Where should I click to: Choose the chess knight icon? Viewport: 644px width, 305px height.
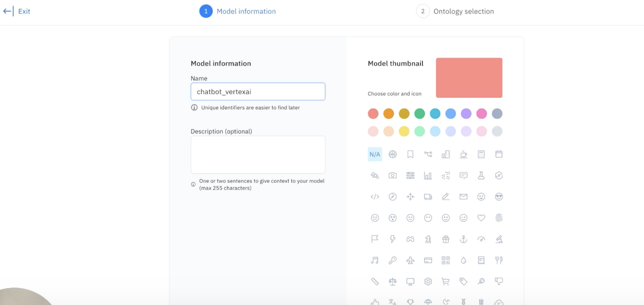(x=428, y=239)
